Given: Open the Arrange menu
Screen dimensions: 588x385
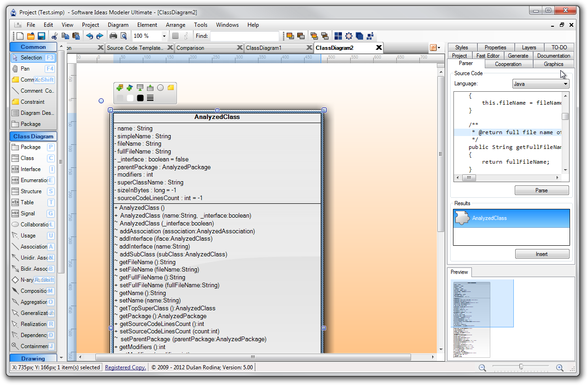Looking at the screenshot, I should tap(176, 25).
